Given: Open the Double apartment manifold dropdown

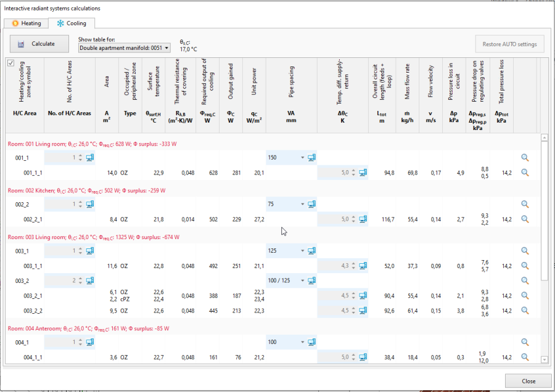Looking at the screenshot, I should coord(124,48).
